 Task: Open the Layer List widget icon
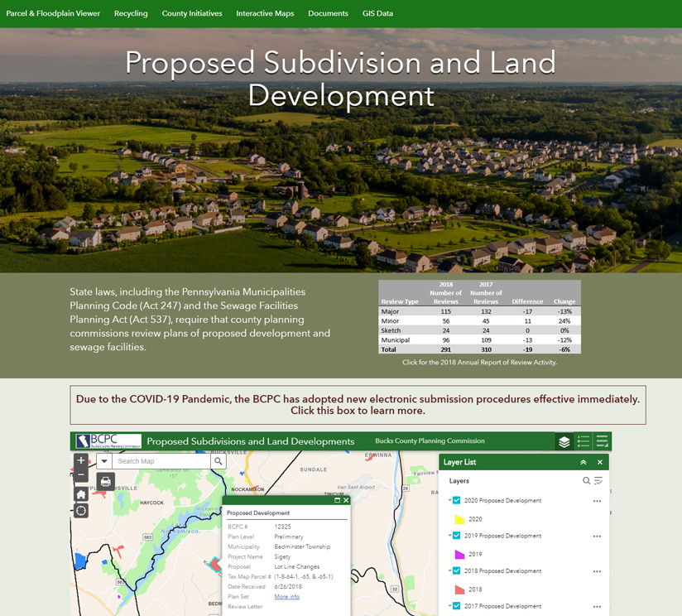click(x=564, y=441)
